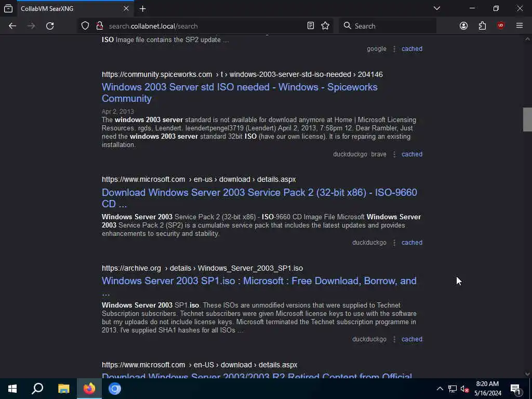
Task: Expand options dots for Spiceworks result
Action: pyautogui.click(x=394, y=154)
